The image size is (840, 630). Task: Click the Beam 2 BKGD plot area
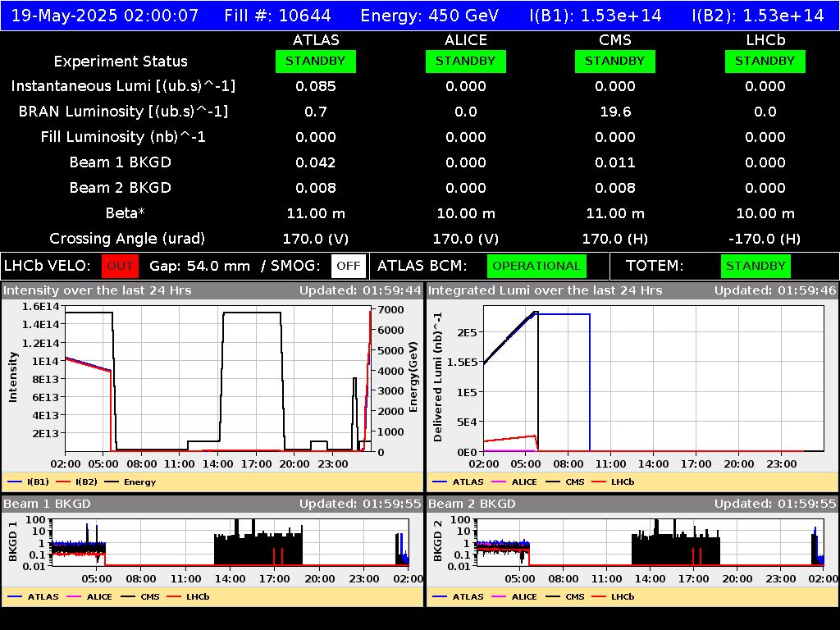pyautogui.click(x=650, y=542)
